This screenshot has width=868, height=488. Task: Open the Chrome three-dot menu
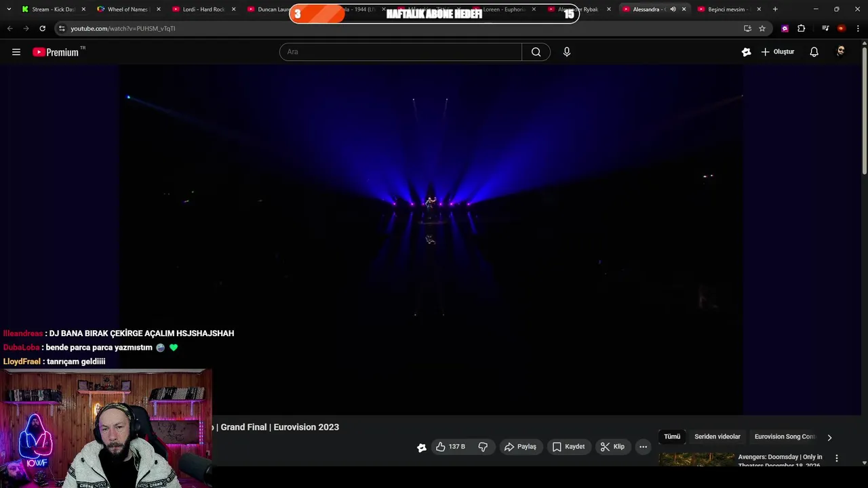coord(858,28)
